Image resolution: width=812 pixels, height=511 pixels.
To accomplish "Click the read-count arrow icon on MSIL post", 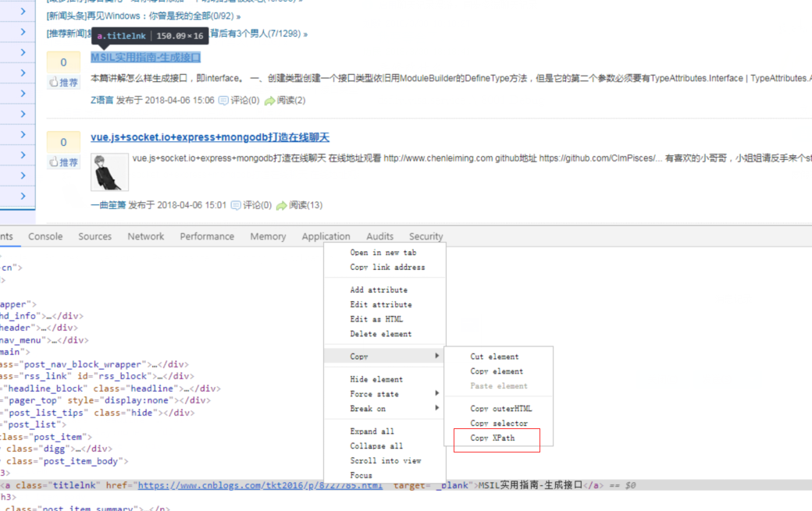I will [x=269, y=101].
